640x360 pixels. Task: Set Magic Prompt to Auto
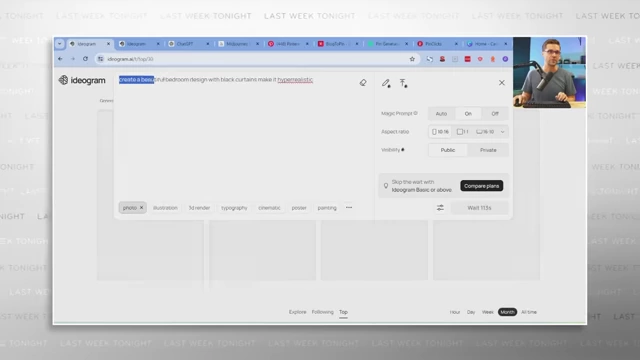tap(441, 113)
